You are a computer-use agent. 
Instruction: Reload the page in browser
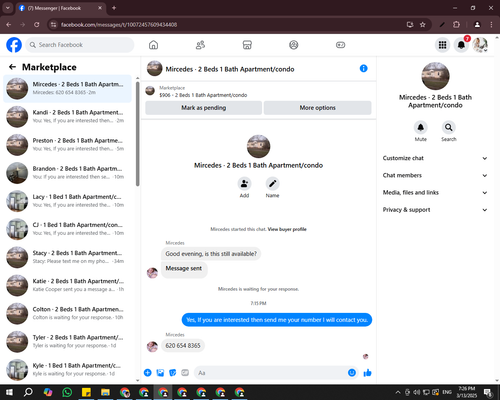(x=37, y=25)
